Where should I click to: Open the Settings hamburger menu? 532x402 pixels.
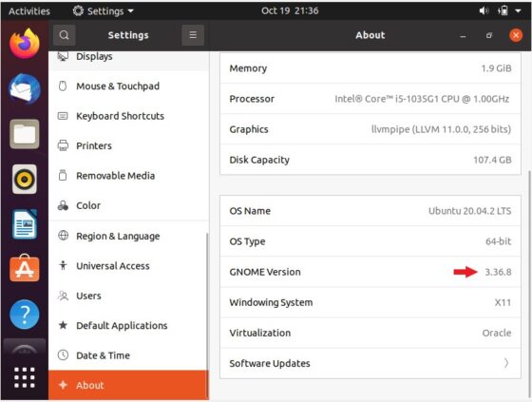click(x=193, y=35)
